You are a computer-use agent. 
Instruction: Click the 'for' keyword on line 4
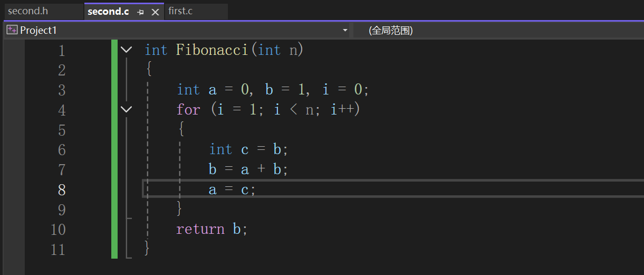189,110
